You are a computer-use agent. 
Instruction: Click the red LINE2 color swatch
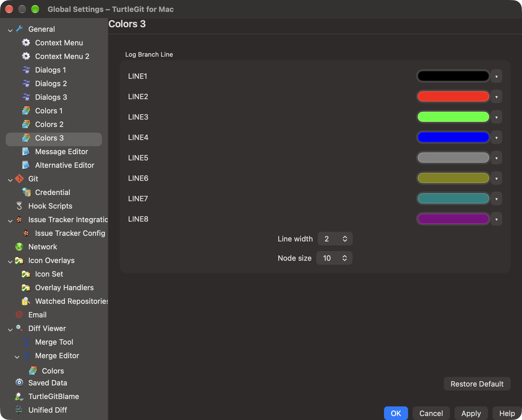click(453, 96)
